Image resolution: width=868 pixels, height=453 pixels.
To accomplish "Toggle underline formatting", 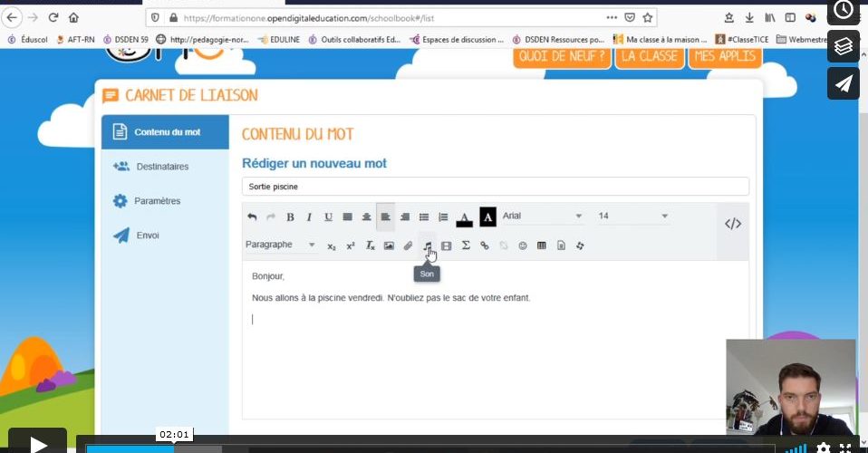I will (328, 217).
